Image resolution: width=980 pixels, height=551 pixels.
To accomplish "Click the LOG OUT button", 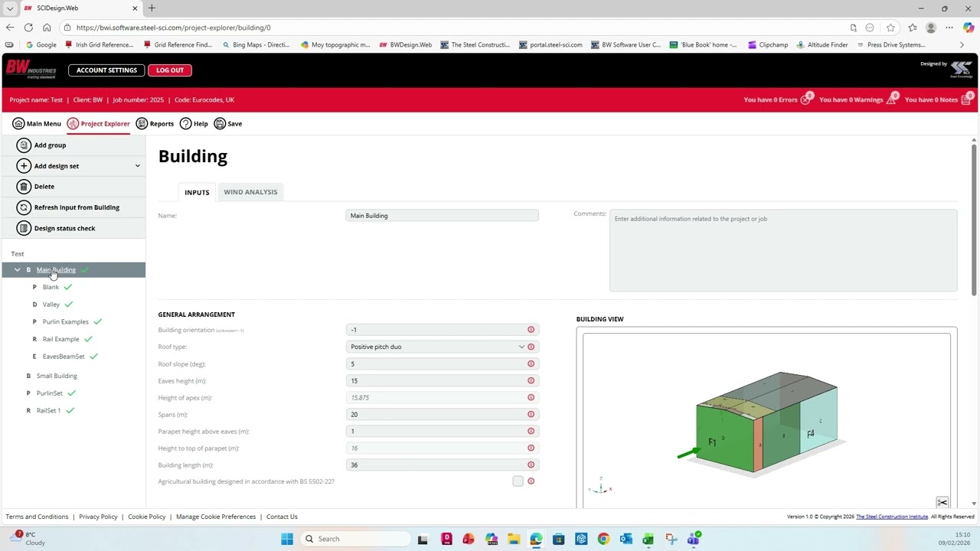I will click(170, 70).
